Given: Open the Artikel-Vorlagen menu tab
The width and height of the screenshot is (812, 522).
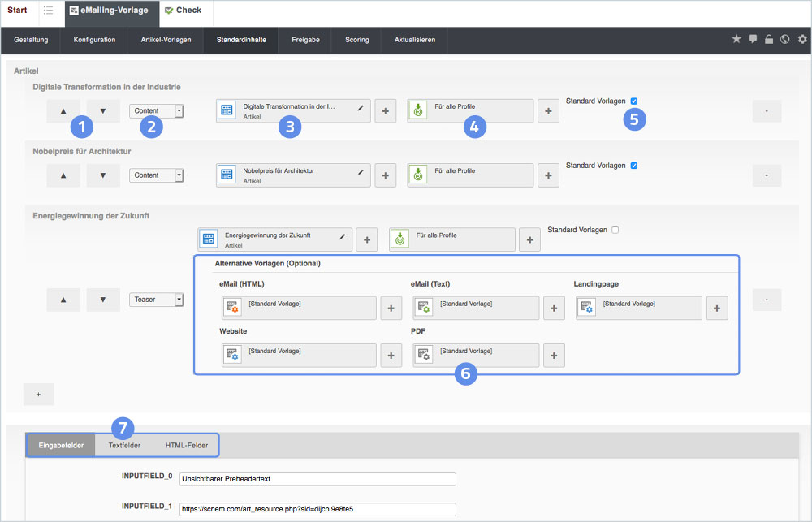Looking at the screenshot, I should 161,40.
